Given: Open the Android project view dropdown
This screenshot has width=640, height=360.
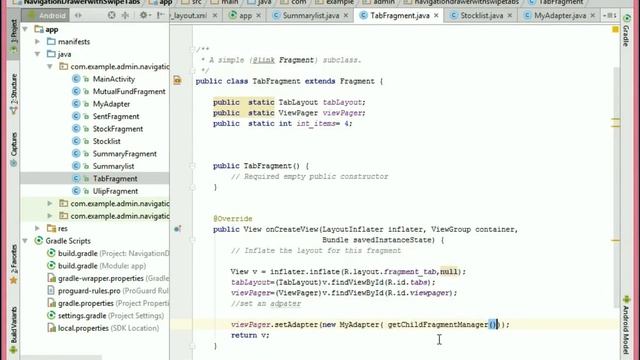Looking at the screenshot, I should [46, 16].
